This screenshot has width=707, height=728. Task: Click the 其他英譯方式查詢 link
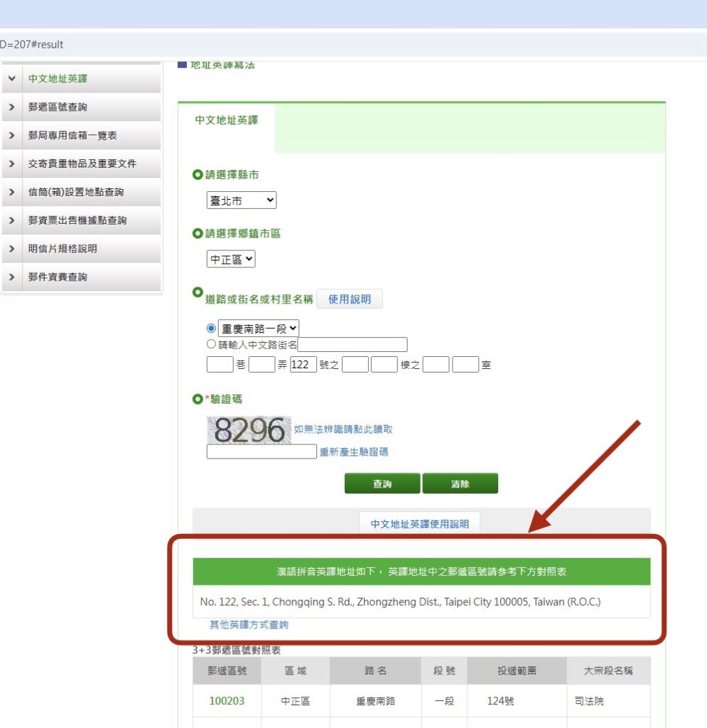pyautogui.click(x=249, y=625)
